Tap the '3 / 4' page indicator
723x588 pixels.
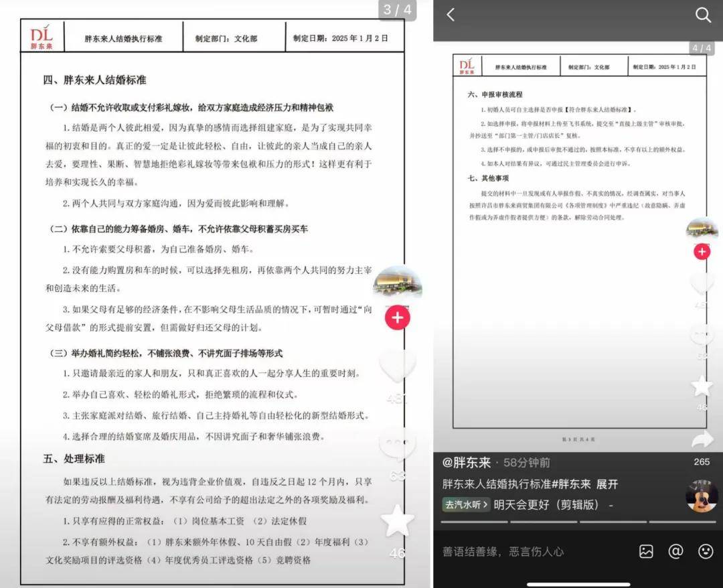pos(398,9)
